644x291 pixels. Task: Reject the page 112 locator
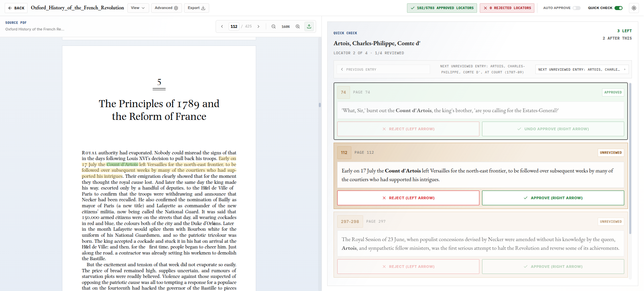[x=408, y=198]
